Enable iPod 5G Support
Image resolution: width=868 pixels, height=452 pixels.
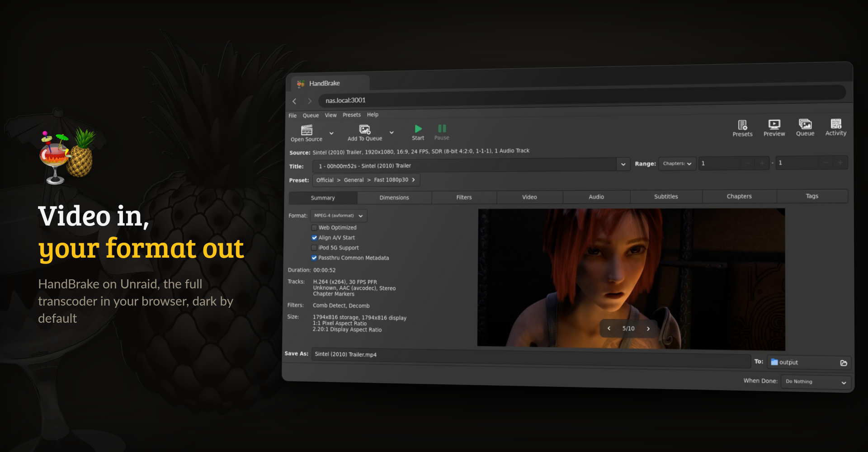click(314, 248)
